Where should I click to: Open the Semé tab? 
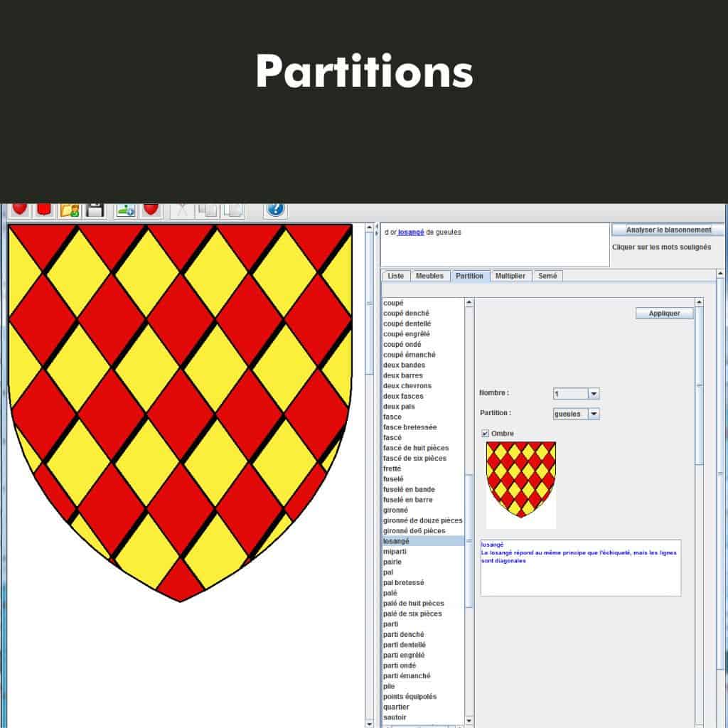click(547, 276)
